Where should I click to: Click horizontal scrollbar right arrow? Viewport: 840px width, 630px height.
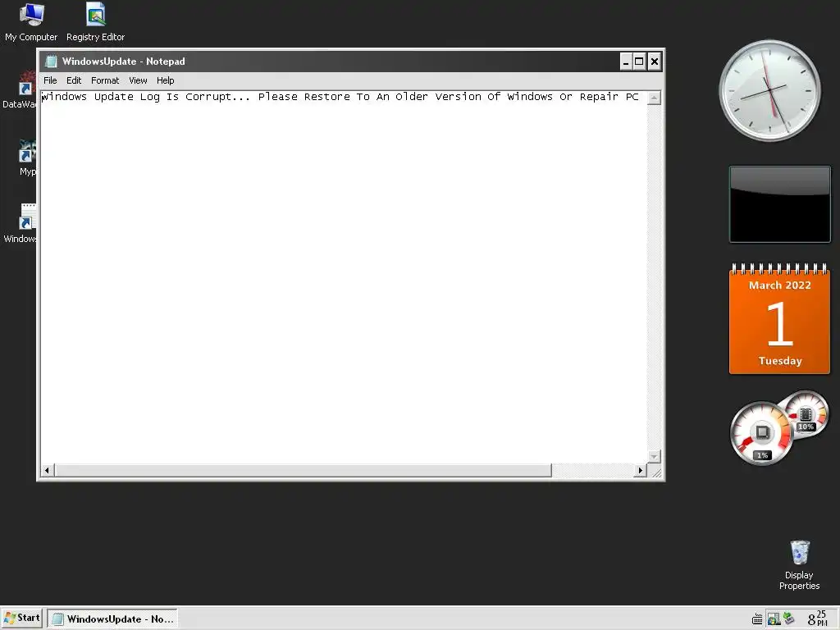point(640,470)
